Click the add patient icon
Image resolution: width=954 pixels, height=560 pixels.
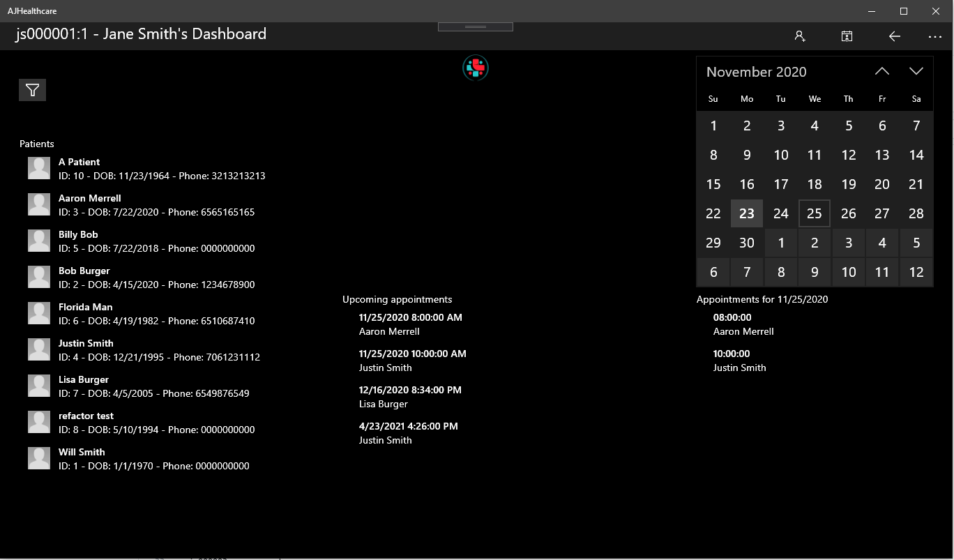pos(800,36)
